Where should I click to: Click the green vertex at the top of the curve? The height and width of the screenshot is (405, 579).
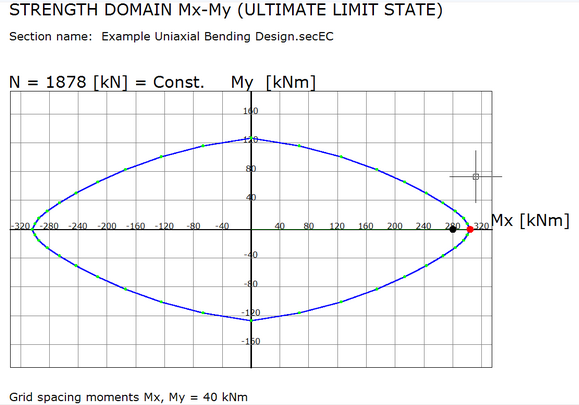tap(251, 138)
